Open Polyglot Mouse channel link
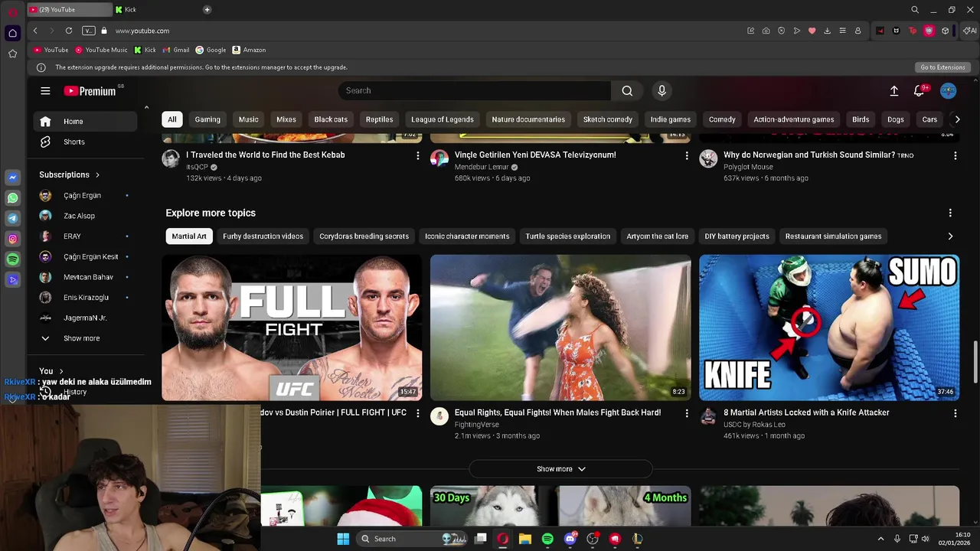The height and width of the screenshot is (551, 980). point(748,167)
